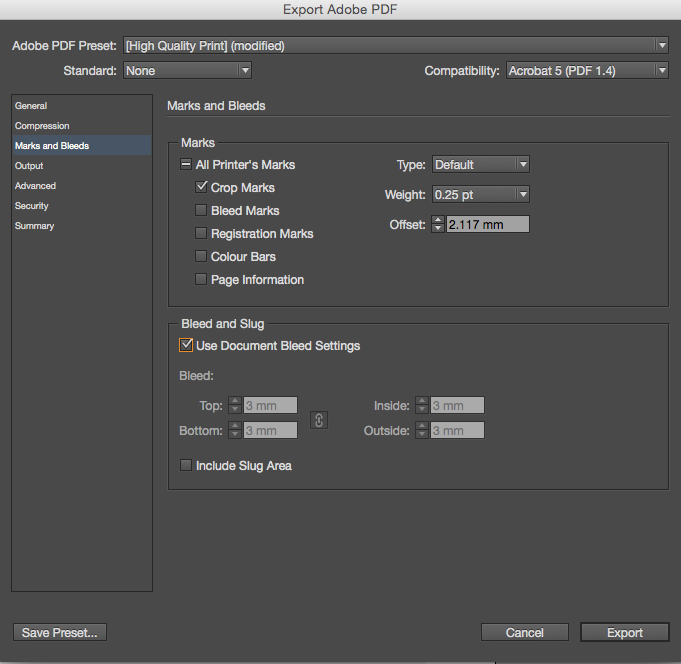Image resolution: width=681 pixels, height=664 pixels.
Task: Click the Bottom bleed field
Action: coord(270,430)
